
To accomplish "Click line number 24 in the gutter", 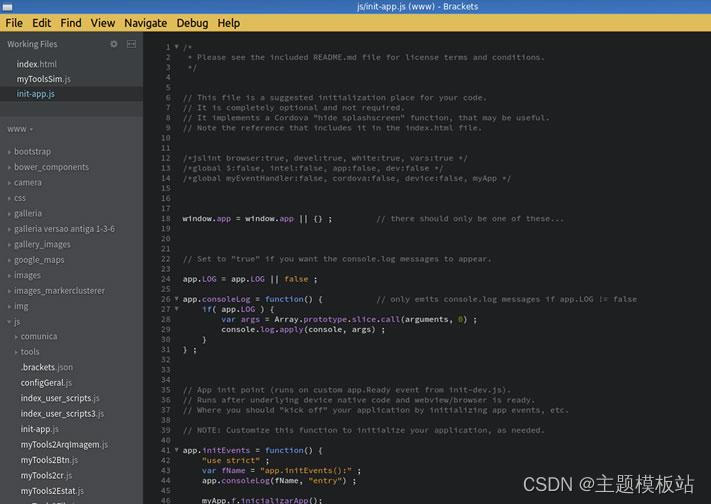I will [166, 279].
